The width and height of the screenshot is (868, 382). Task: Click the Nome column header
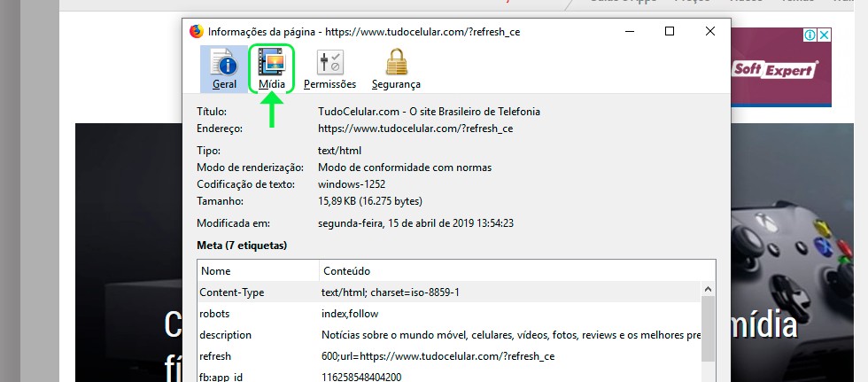coord(258,270)
